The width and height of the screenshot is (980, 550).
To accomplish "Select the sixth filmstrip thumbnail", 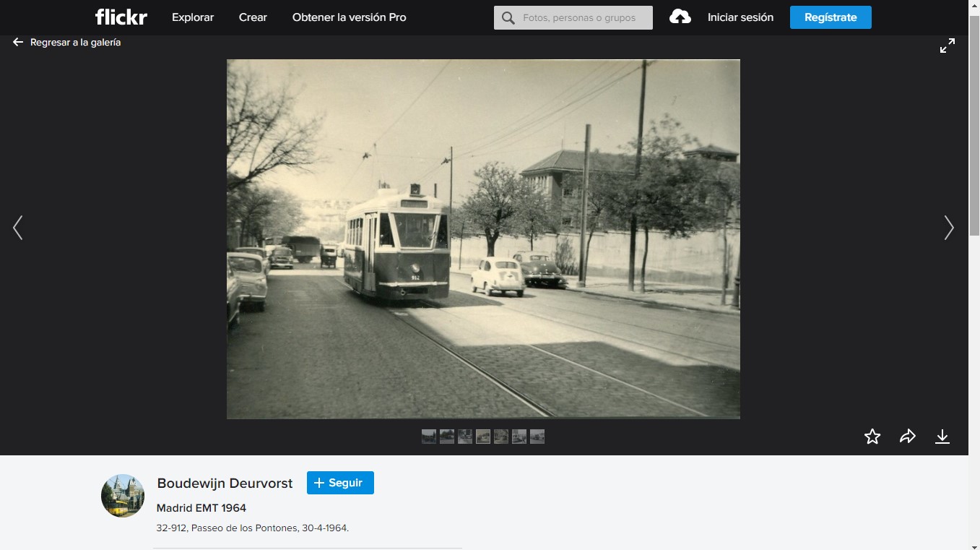I will click(x=519, y=437).
